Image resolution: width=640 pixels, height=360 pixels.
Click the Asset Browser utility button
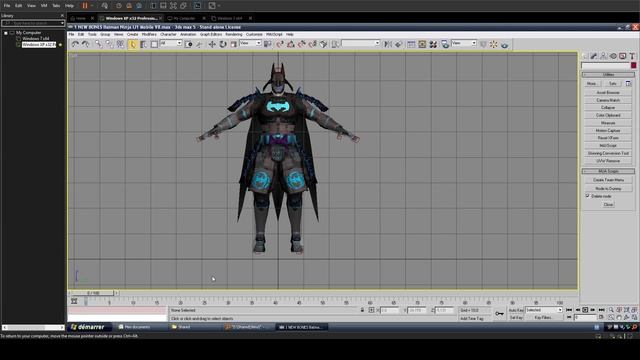608,93
